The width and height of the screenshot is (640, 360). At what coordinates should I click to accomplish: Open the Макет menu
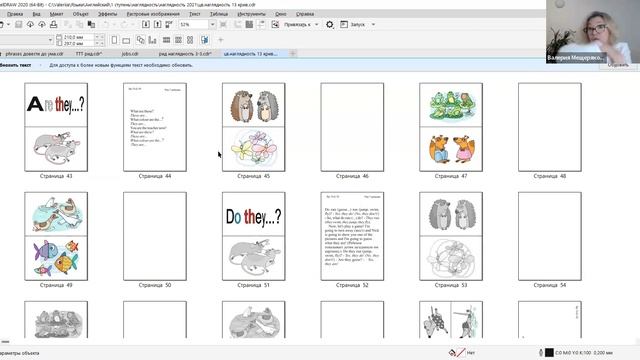pyautogui.click(x=56, y=14)
